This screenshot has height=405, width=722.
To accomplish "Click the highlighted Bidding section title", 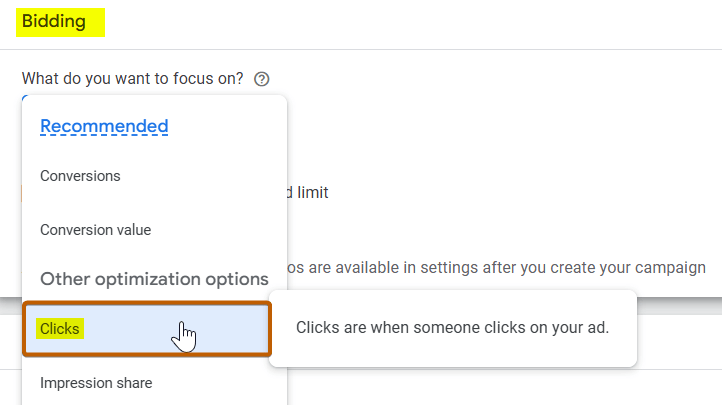I will (54, 20).
